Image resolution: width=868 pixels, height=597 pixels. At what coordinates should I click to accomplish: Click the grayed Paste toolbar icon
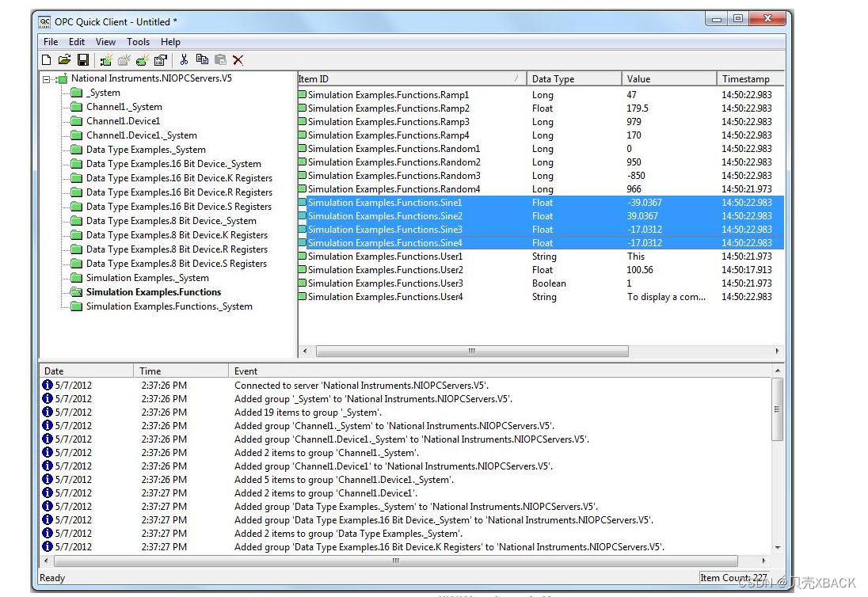(x=220, y=59)
